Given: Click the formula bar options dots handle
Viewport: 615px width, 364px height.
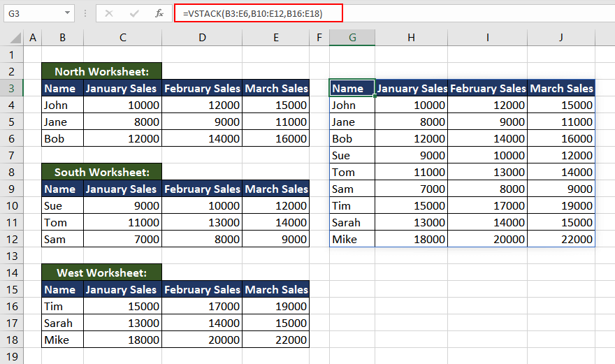Looking at the screenshot, I should 85,14.
